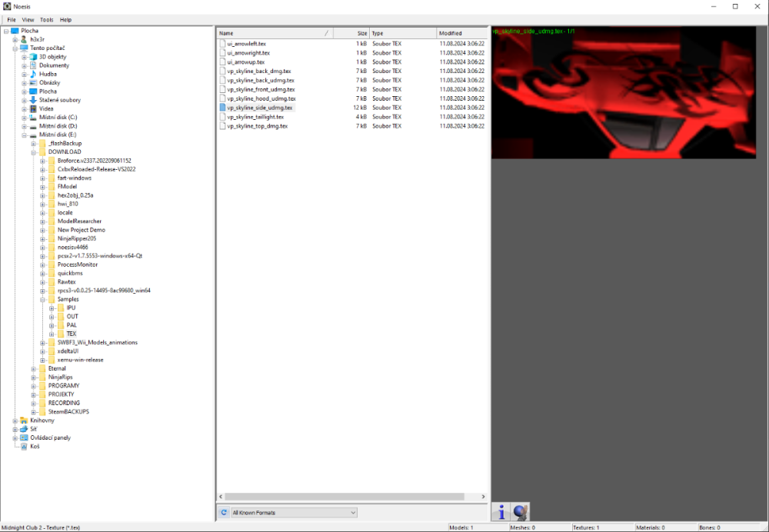Select the TEX folder under Samples

pos(71,334)
